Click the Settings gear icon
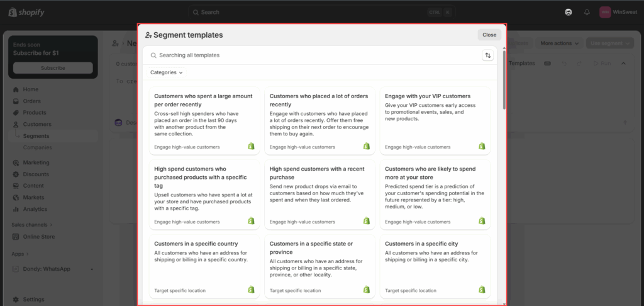 click(x=16, y=300)
